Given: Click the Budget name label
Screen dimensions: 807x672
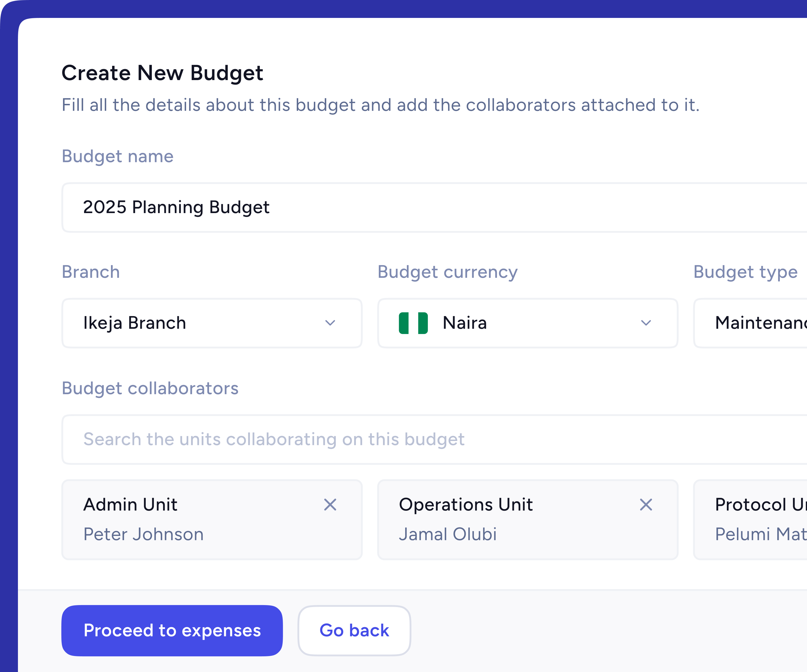Looking at the screenshot, I should 118,156.
